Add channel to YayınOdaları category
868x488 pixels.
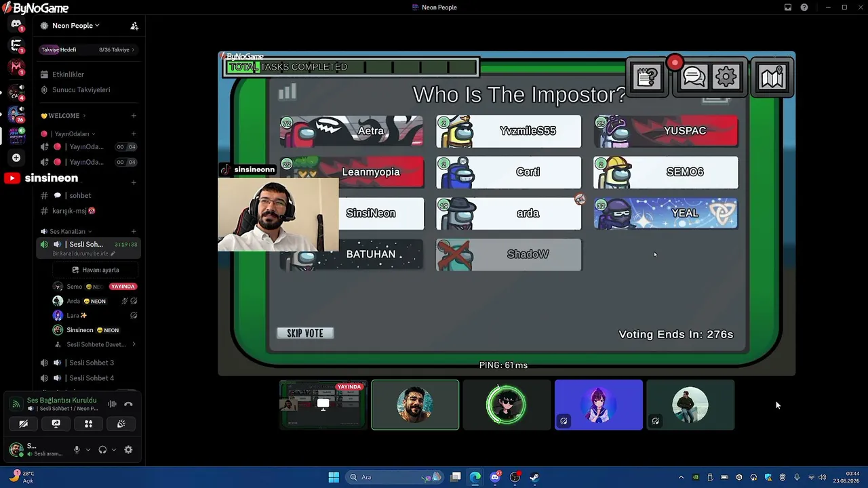[134, 134]
